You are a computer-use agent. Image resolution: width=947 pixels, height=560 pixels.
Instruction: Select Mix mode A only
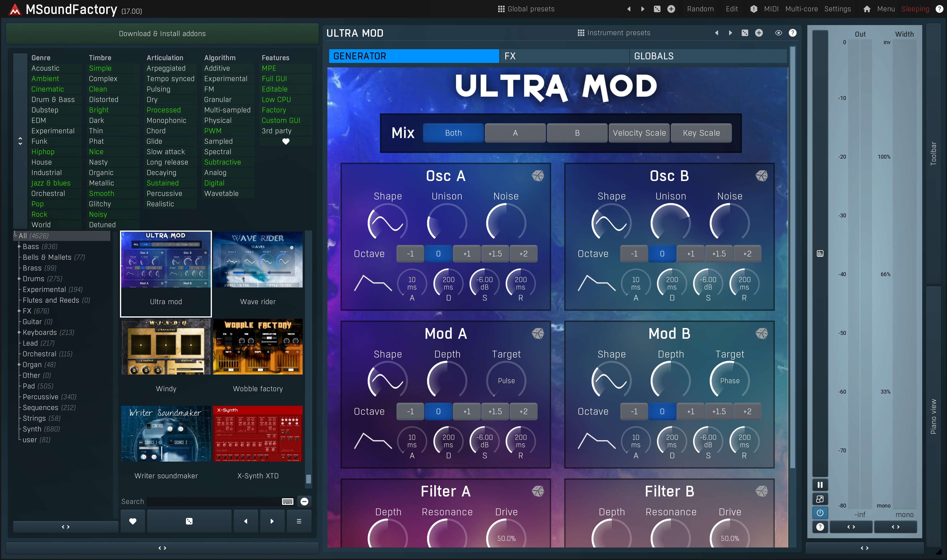pos(515,133)
